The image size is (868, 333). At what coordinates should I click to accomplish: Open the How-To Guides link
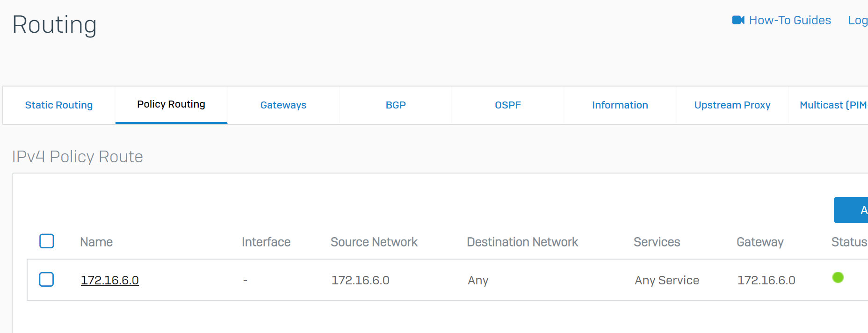click(x=790, y=20)
